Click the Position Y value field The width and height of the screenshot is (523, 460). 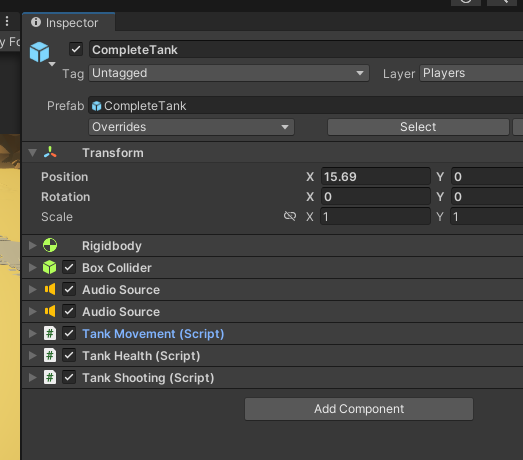pyautogui.click(x=487, y=176)
